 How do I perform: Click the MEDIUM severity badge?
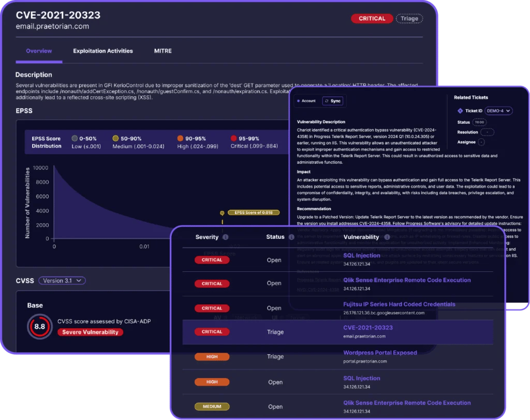tap(212, 407)
